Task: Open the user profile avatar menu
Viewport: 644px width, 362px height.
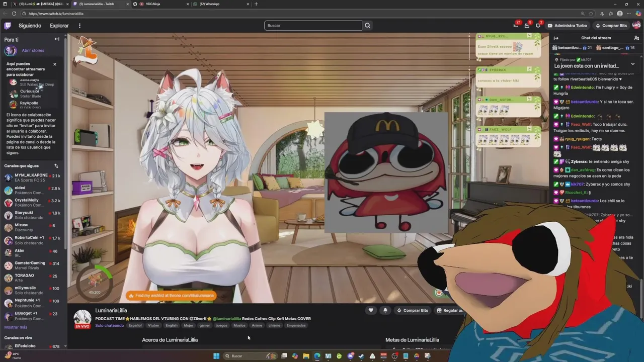Action: [636, 25]
